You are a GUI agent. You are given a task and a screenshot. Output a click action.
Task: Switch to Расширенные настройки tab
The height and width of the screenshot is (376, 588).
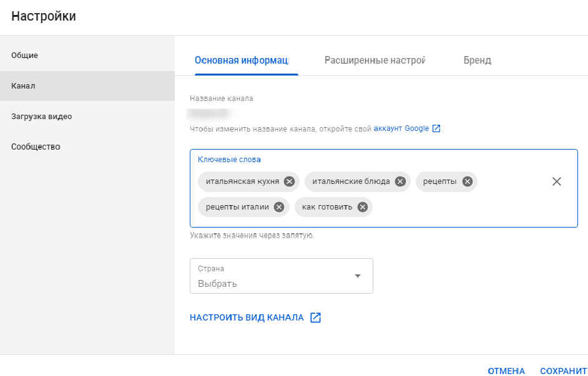(x=375, y=60)
